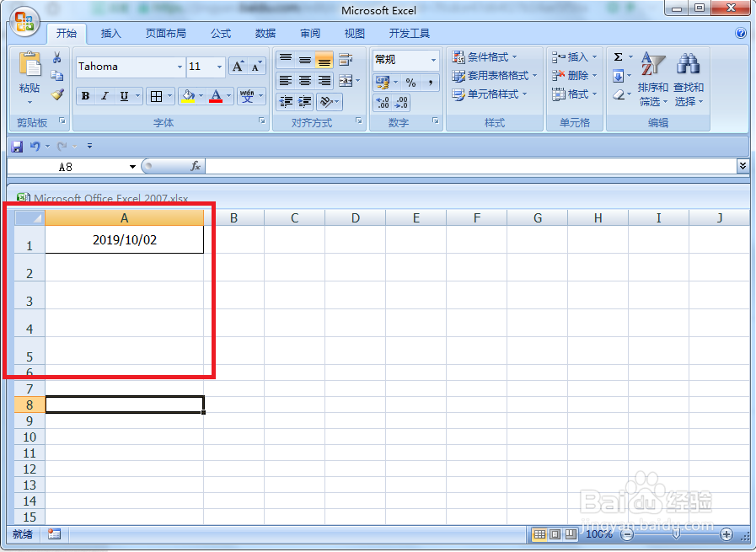The height and width of the screenshot is (552, 756).
Task: Open the Tahoma font name dropdown
Action: [180, 67]
